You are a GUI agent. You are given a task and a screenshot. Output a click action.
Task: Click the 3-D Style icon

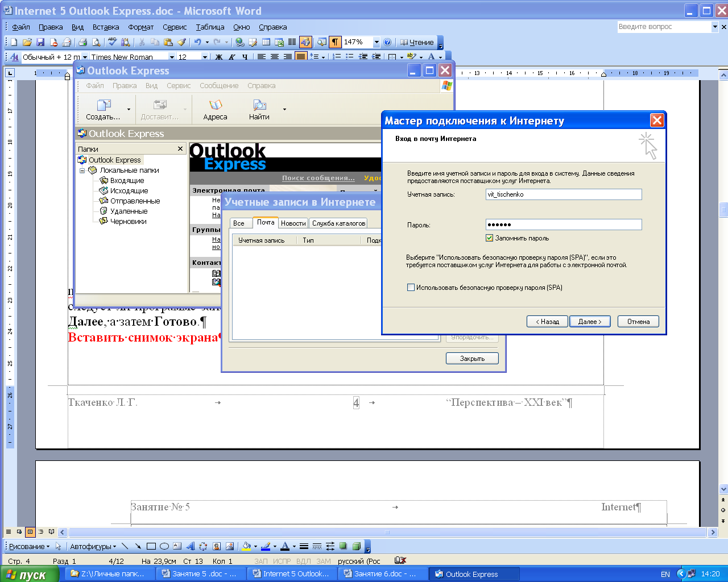click(356, 546)
